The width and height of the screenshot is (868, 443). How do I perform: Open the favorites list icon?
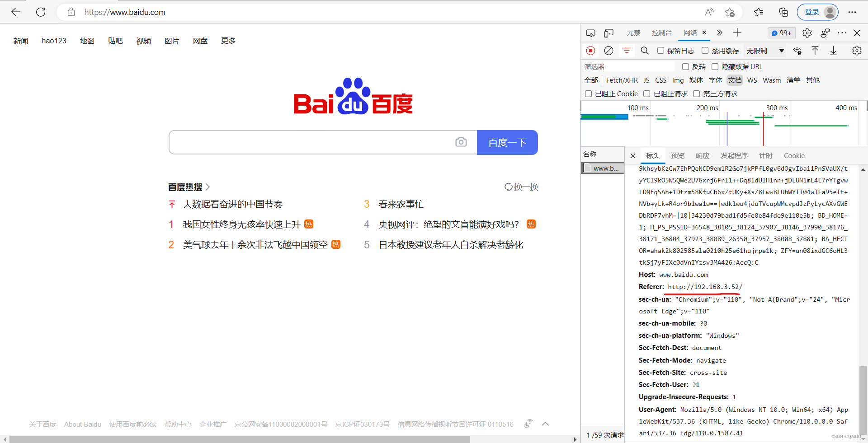tap(759, 12)
